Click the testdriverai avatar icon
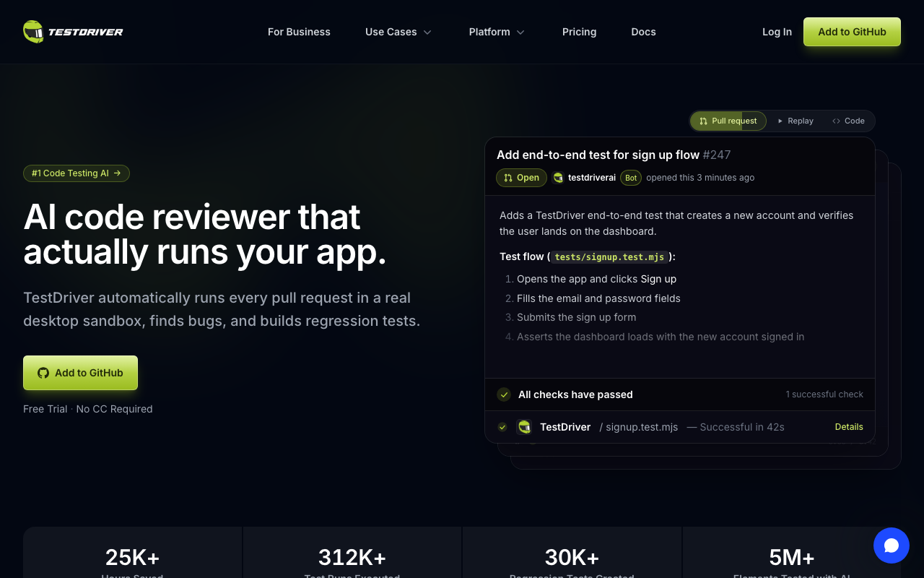 (558, 178)
